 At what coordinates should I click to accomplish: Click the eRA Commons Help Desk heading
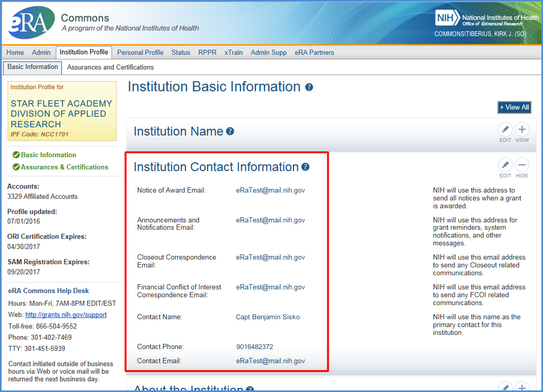[x=49, y=291]
